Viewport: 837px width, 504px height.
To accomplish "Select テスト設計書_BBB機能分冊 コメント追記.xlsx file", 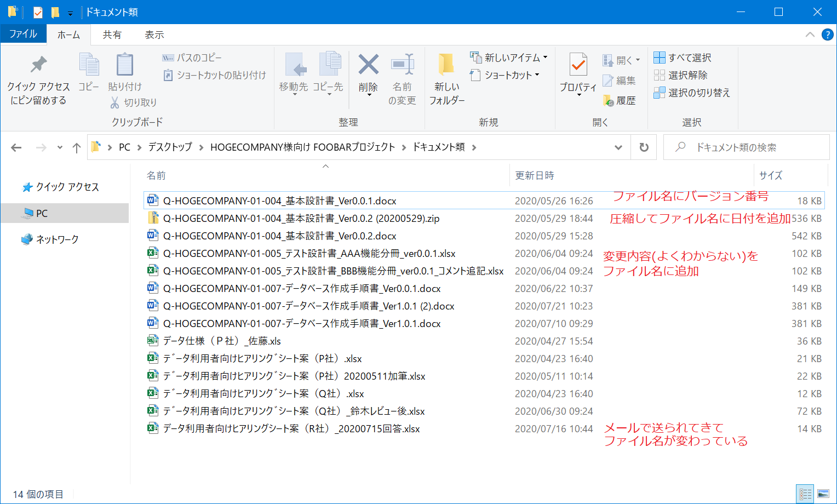I will pyautogui.click(x=333, y=271).
